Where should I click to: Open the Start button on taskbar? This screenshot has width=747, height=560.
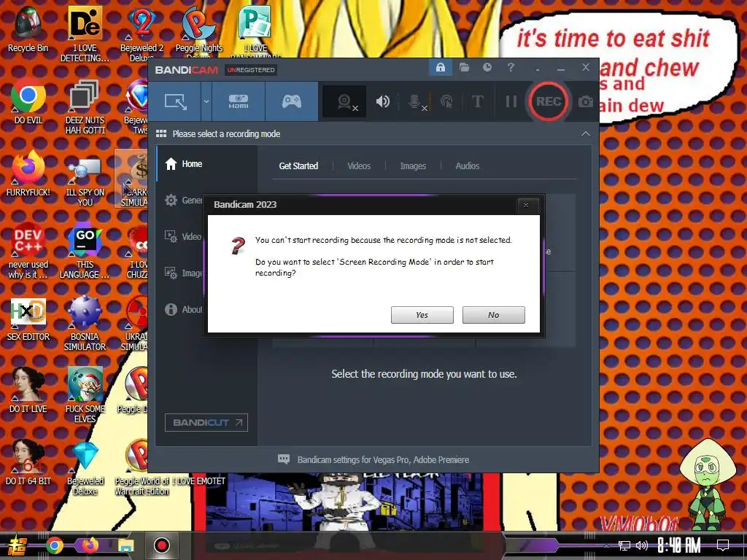point(18,545)
